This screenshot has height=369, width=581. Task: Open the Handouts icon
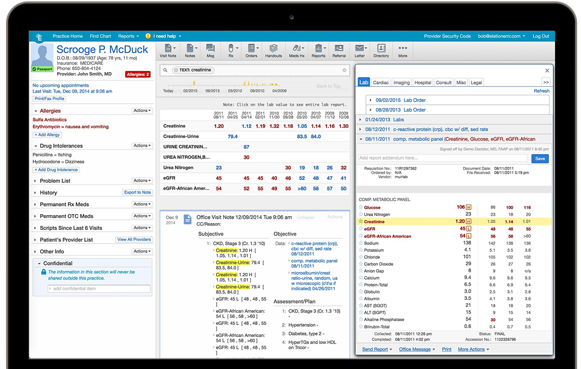273,50
